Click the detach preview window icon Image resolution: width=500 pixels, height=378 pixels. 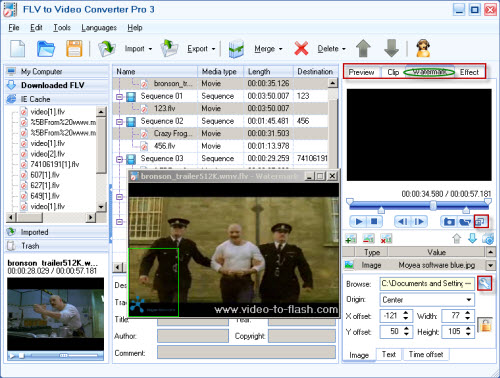[x=481, y=221]
